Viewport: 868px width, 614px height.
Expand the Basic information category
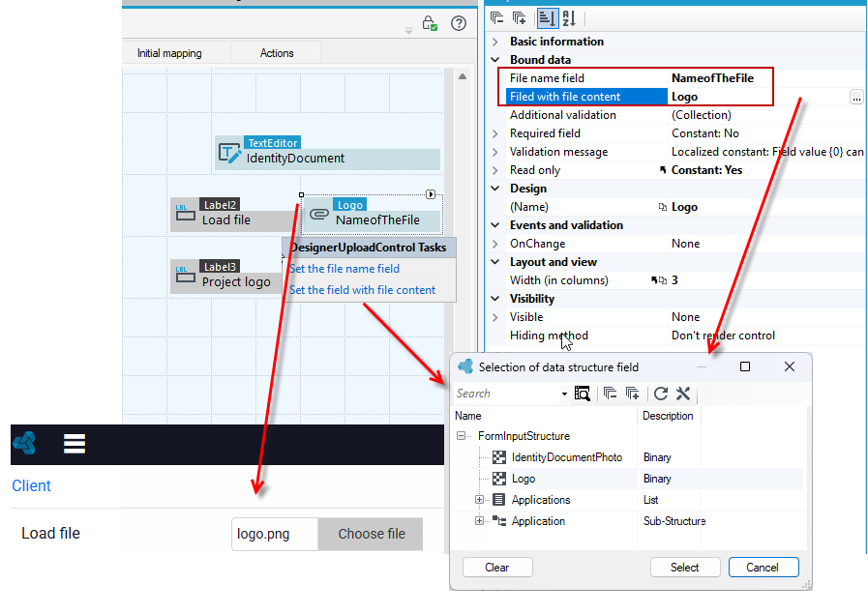pos(495,42)
